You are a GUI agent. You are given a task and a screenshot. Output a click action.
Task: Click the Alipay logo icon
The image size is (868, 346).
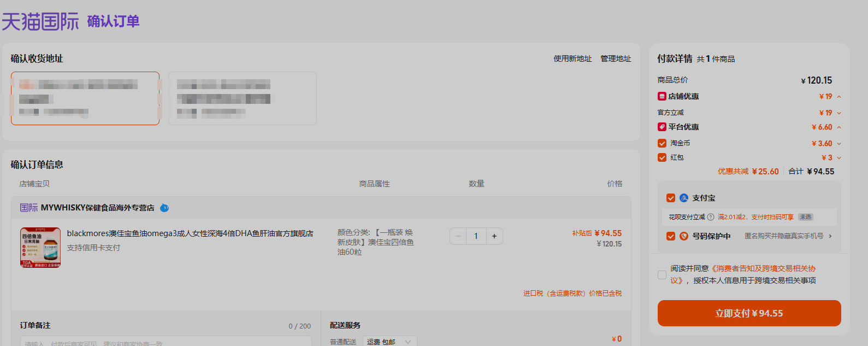pos(684,198)
